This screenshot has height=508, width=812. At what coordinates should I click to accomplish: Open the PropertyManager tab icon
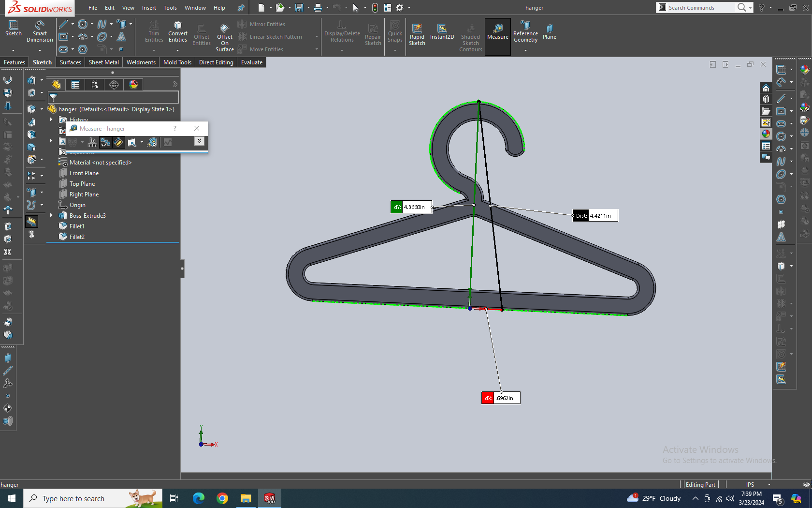coord(75,85)
